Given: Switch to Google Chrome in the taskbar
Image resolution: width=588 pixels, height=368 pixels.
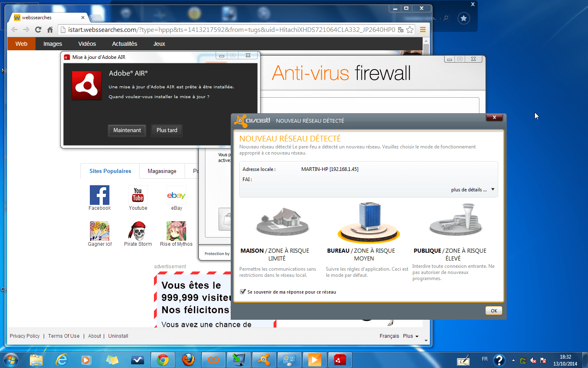Looking at the screenshot, I should (x=163, y=360).
